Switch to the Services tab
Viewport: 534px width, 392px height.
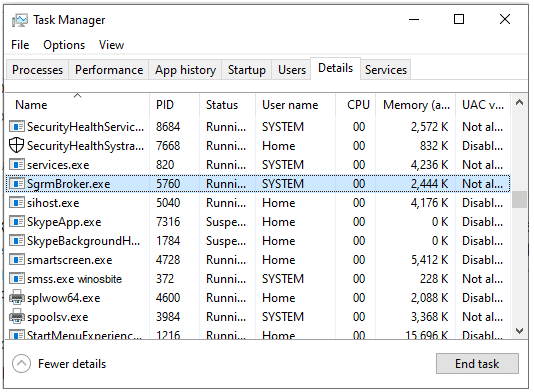(x=386, y=70)
